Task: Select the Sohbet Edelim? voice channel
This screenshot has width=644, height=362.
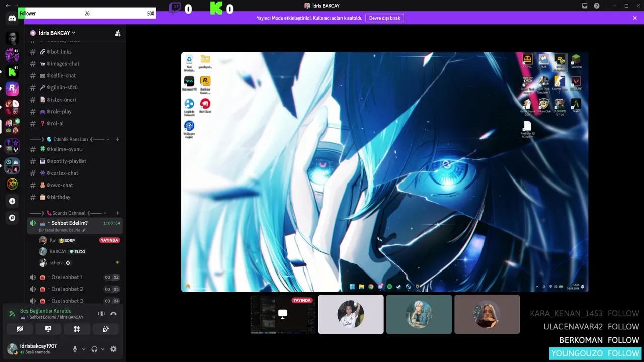Action: [x=75, y=226]
